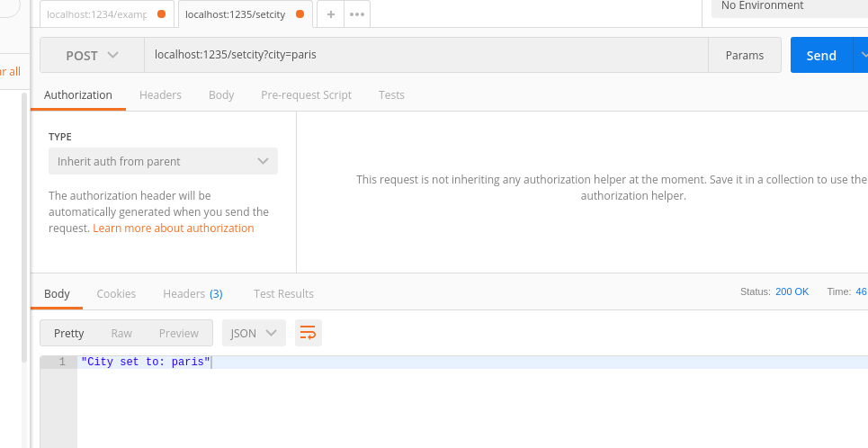The image size is (868, 448).
Task: Switch to the request Body tab
Action: click(221, 94)
